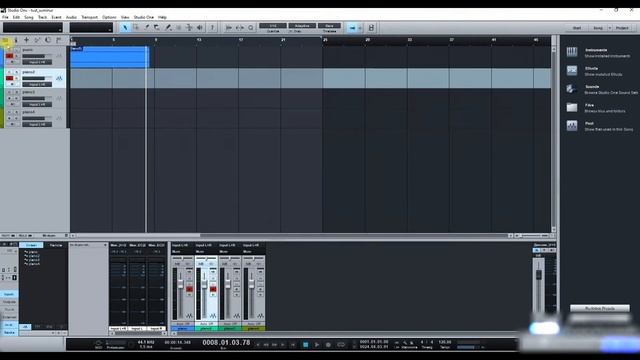Open the Pool browser icon
Screen dimensions: 640x360
(572, 125)
